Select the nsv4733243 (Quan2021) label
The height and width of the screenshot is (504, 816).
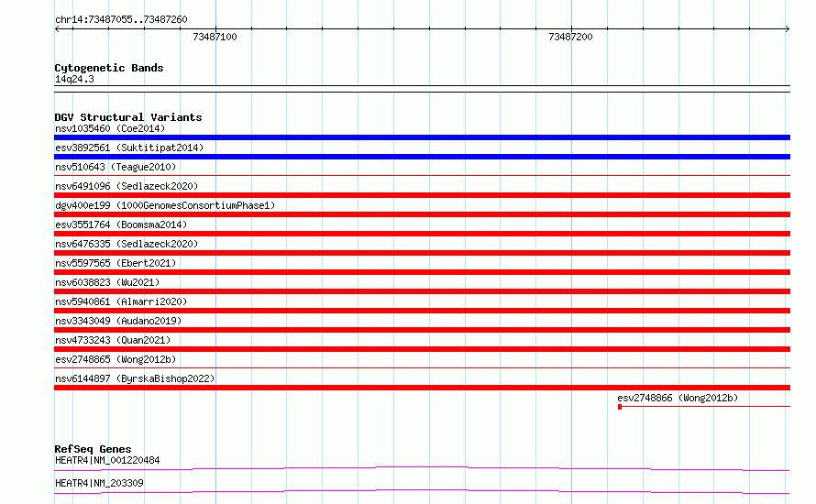click(113, 340)
